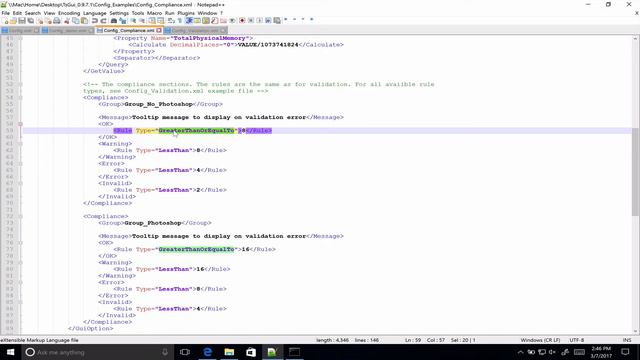The width and height of the screenshot is (640, 360).
Task: Click the Open file toolbar icon
Action: point(13,20)
